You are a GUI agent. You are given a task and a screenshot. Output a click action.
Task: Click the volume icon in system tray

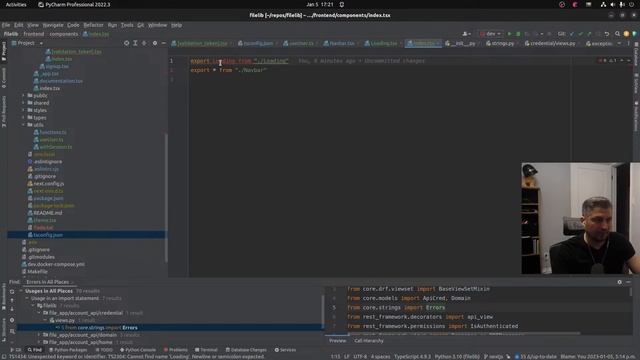coord(612,4)
